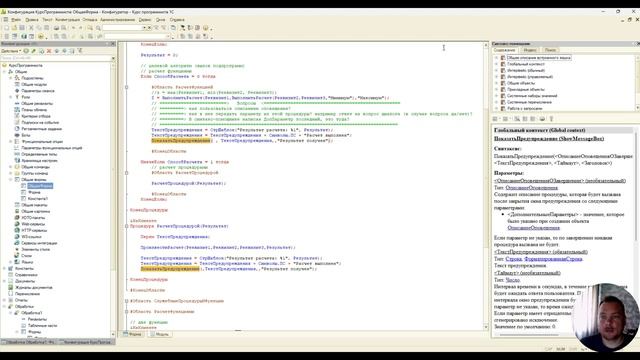
Task: Select ОбщаяФорма in the tree
Action: (40, 186)
